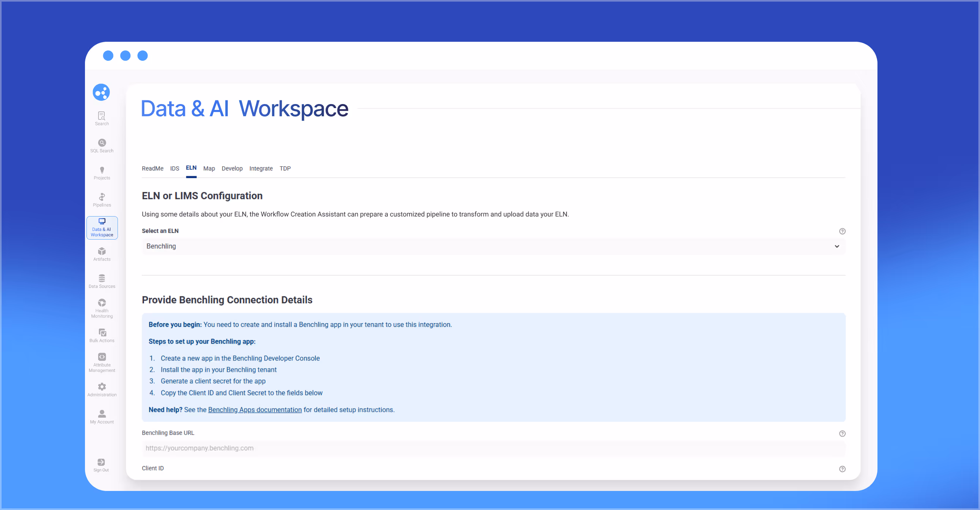
Task: Switch to the Develop tab
Action: pos(232,168)
